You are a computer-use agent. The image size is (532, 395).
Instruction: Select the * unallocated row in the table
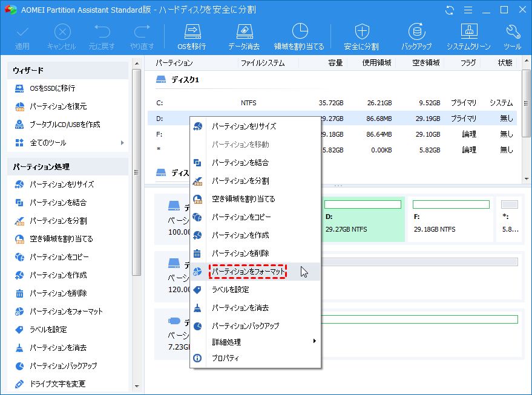[x=332, y=150]
